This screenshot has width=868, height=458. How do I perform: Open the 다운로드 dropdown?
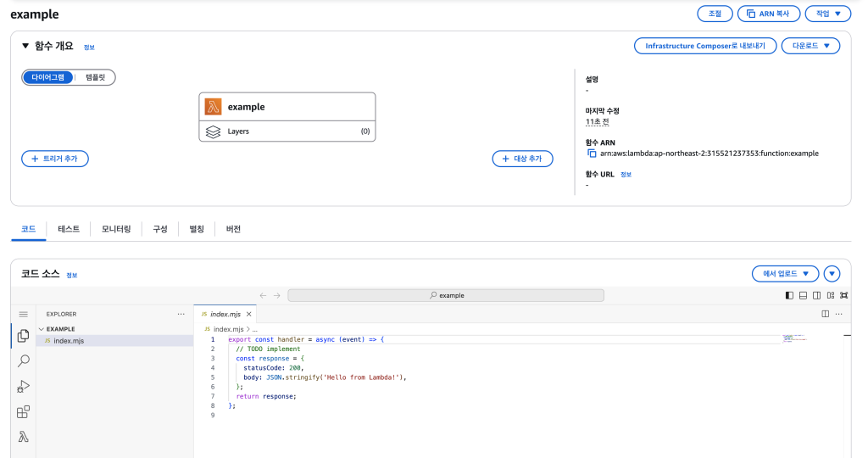810,46
